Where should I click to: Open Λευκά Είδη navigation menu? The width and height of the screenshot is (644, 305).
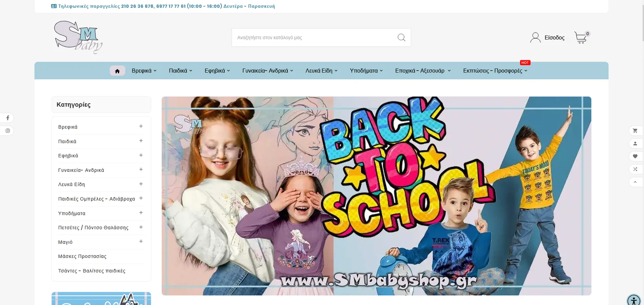[x=322, y=71]
